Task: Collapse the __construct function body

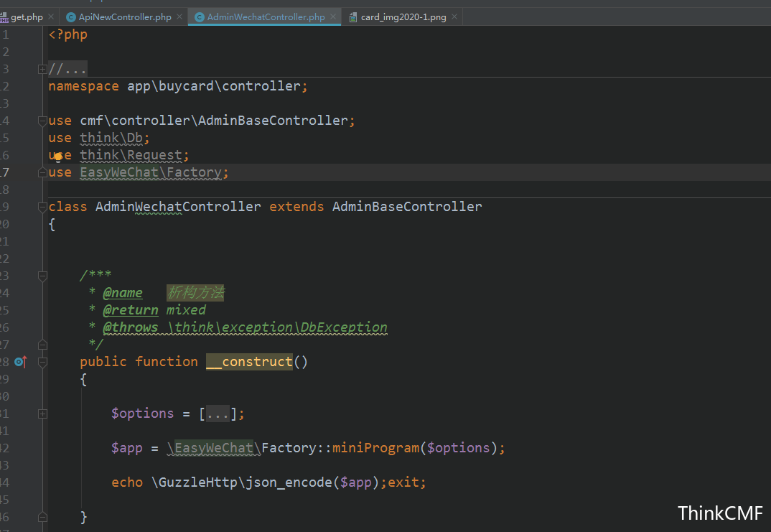Action: (x=43, y=363)
